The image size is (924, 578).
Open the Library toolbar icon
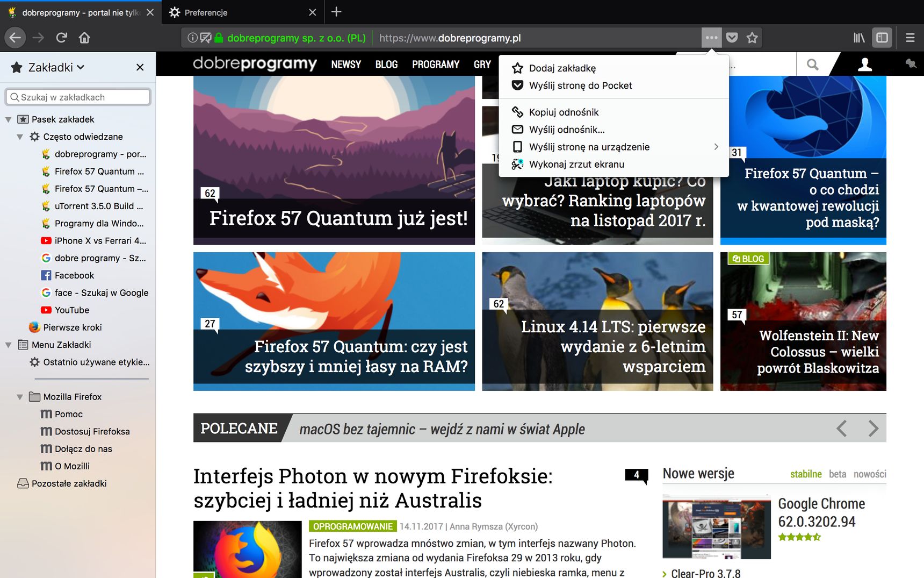pyautogui.click(x=859, y=38)
